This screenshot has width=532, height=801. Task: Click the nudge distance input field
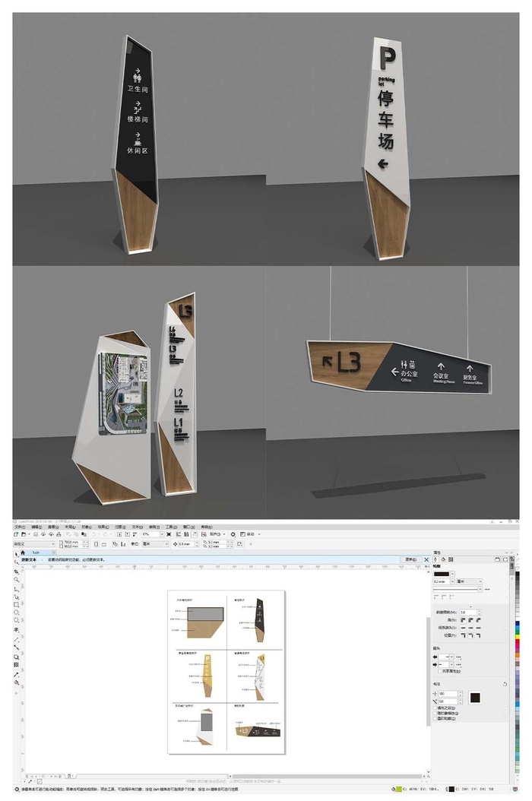coord(186,544)
